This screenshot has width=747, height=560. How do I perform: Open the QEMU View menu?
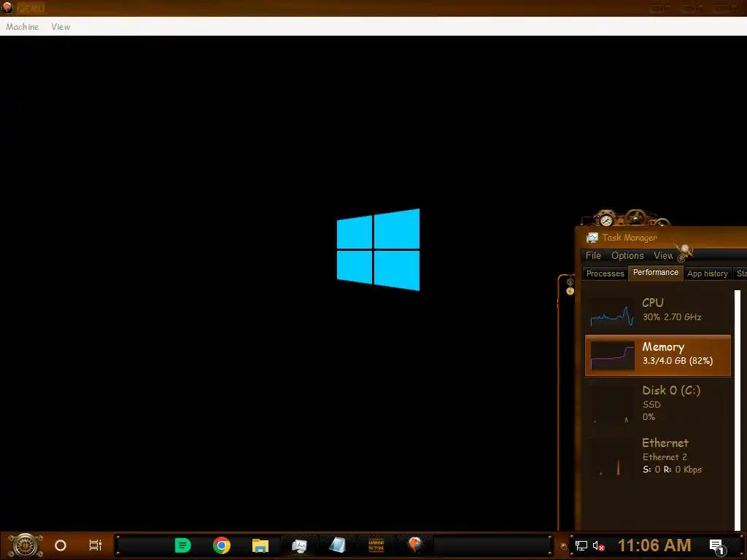[61, 27]
